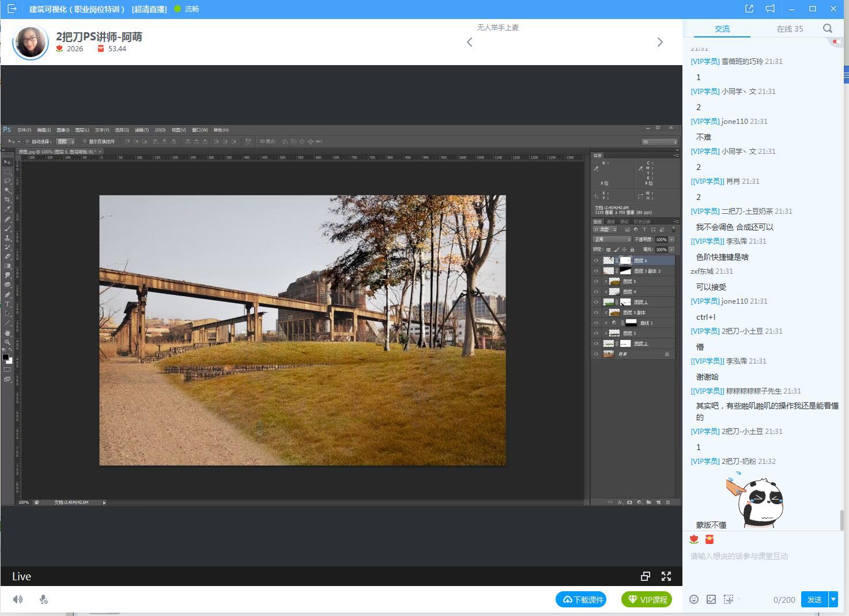
Task: Toggle the 自动选择 checkbox in Photoshop options
Action: [27, 141]
